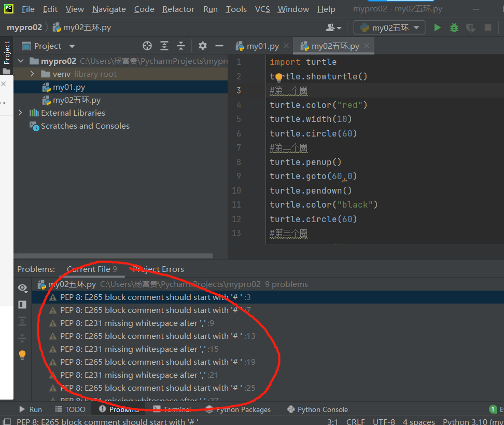
Task: Open the Code menu
Action: click(144, 9)
